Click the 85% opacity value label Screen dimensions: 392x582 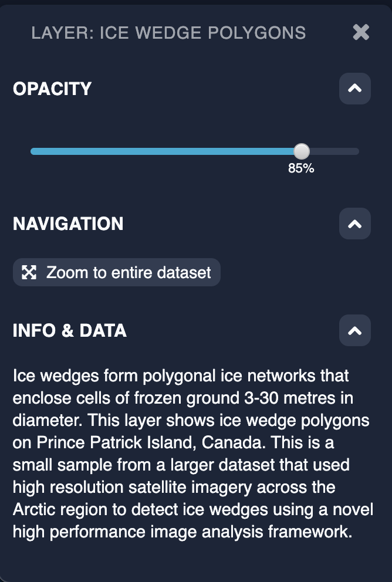[x=301, y=169]
